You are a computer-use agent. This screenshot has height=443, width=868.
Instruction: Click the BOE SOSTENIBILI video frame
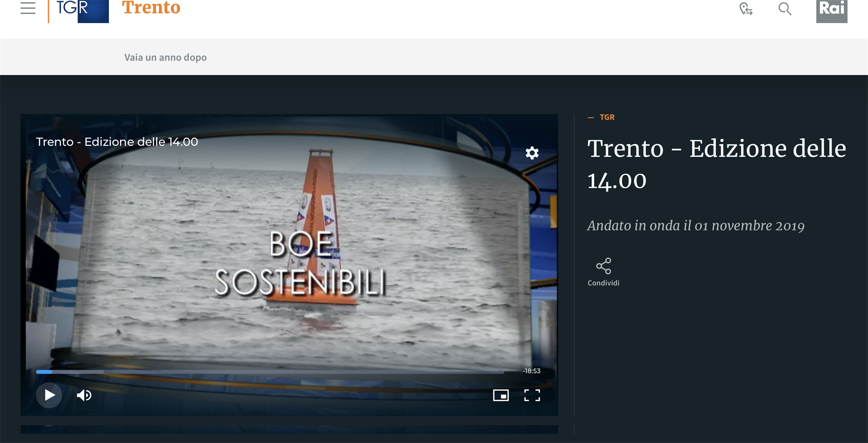(x=299, y=260)
